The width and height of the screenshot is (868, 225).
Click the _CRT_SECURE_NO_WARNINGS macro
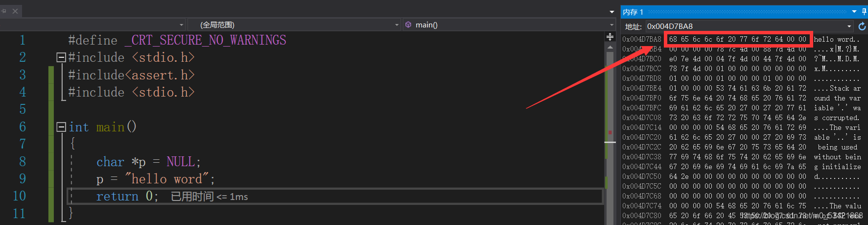coord(206,40)
